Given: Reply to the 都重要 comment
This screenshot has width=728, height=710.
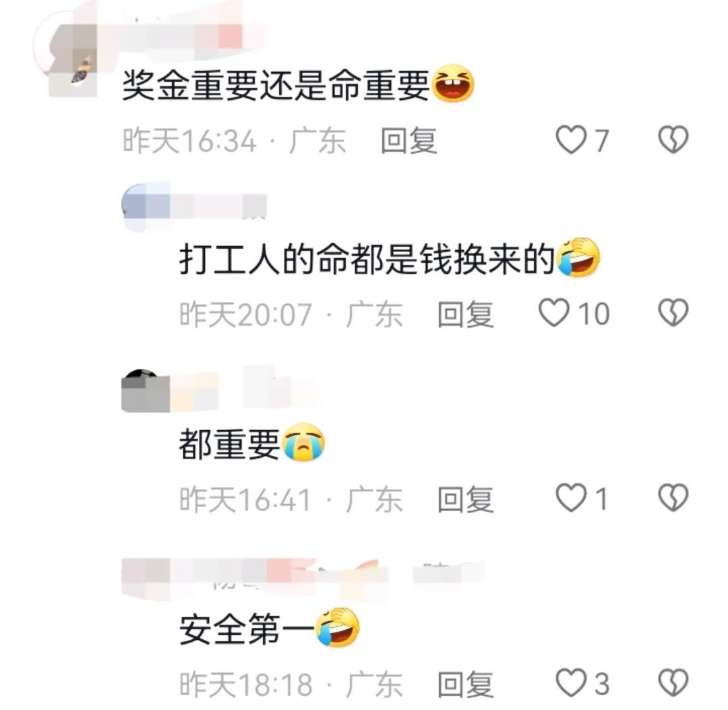Looking at the screenshot, I should pos(465,499).
